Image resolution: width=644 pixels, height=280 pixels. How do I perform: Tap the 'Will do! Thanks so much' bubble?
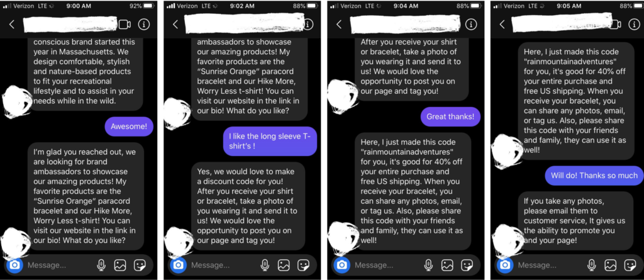pos(594,176)
